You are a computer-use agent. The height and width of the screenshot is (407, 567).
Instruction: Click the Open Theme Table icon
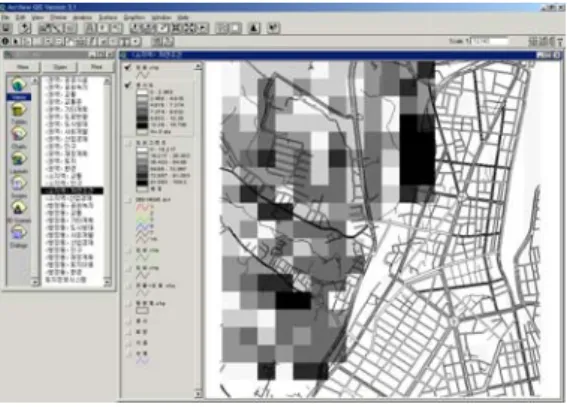pos(70,28)
